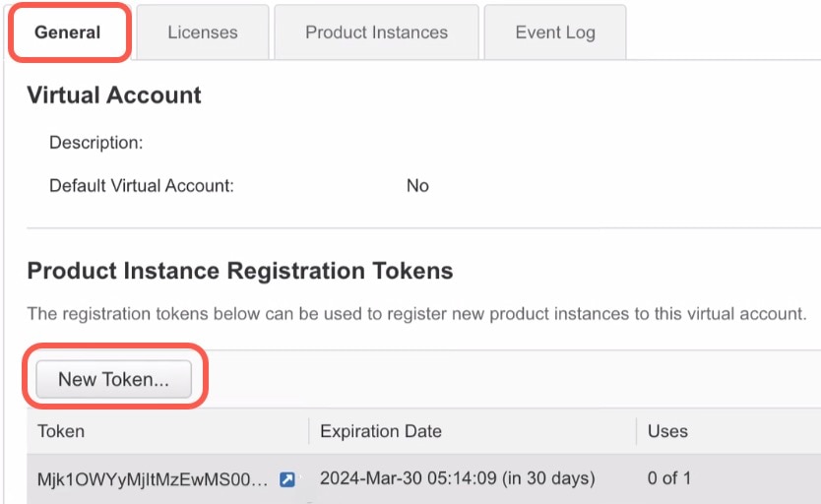Switch to the Licenses tab

(x=203, y=32)
